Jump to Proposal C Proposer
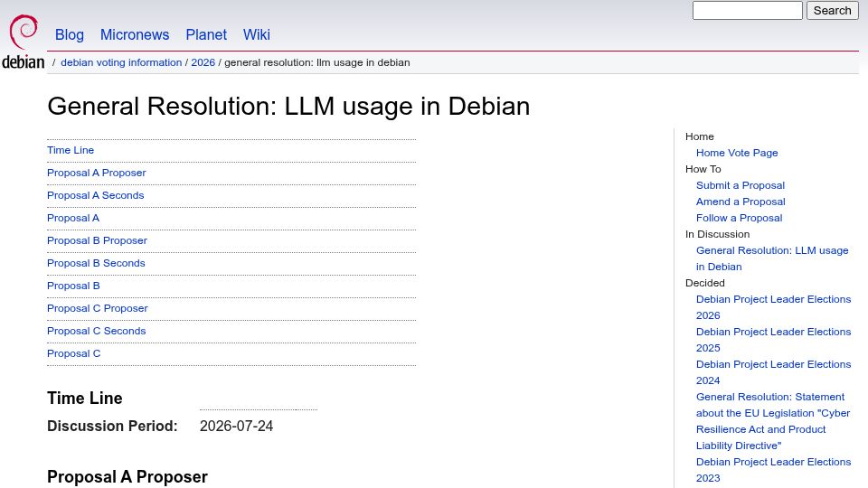 pyautogui.click(x=98, y=309)
